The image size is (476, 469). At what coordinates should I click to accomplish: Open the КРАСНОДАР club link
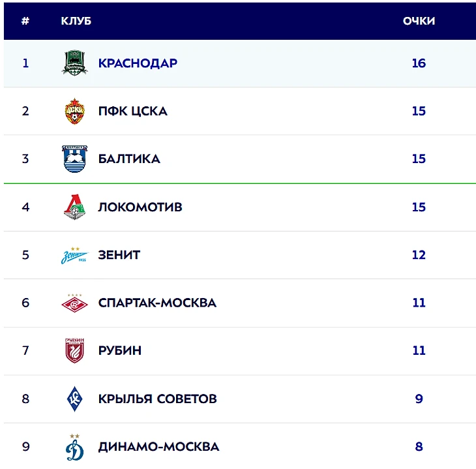tap(138, 63)
